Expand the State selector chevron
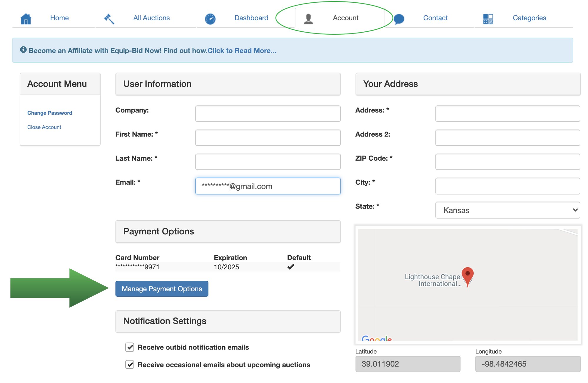 click(x=575, y=210)
